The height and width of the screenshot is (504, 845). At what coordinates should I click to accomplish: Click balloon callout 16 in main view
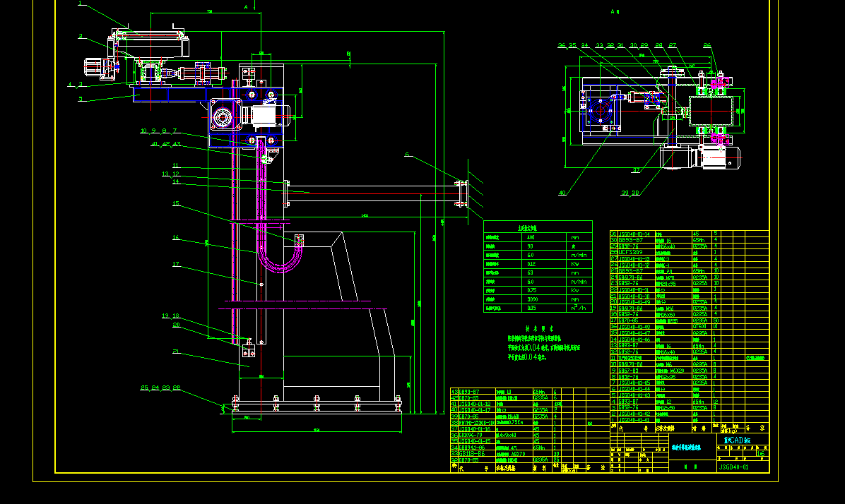(176, 237)
